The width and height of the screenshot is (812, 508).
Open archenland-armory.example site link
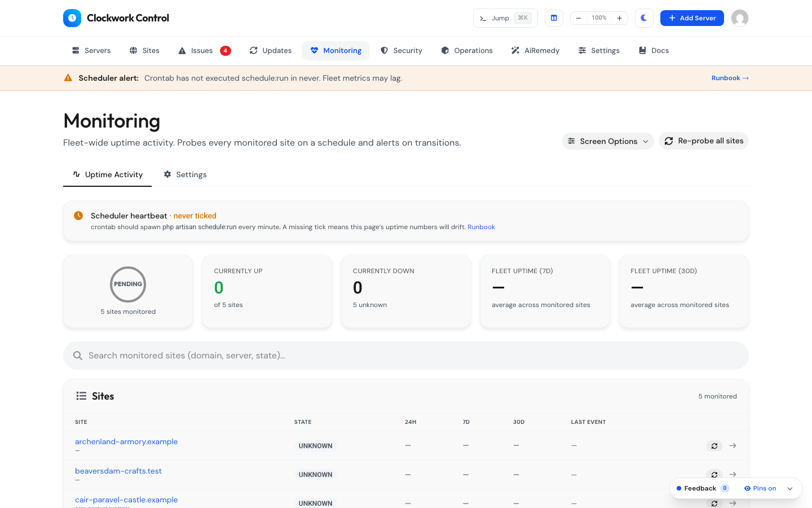pyautogui.click(x=126, y=441)
